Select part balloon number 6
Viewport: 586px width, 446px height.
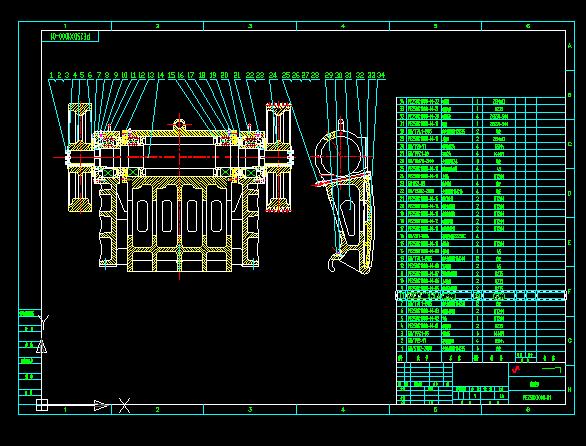pyautogui.click(x=90, y=75)
